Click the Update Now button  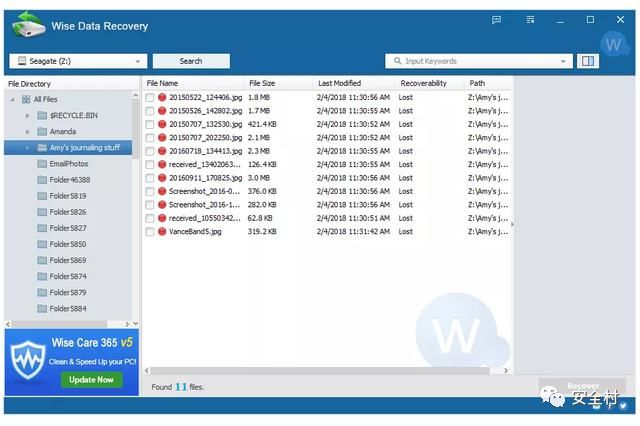click(x=91, y=380)
